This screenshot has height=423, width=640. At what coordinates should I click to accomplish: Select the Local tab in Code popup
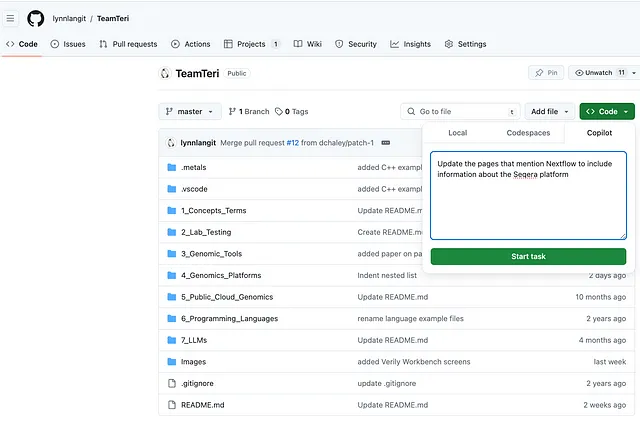458,133
